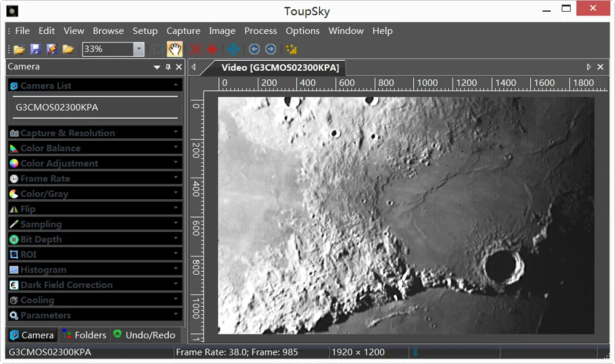This screenshot has width=615, height=364.
Task: Click the previous blue arrow icon
Action: (254, 49)
